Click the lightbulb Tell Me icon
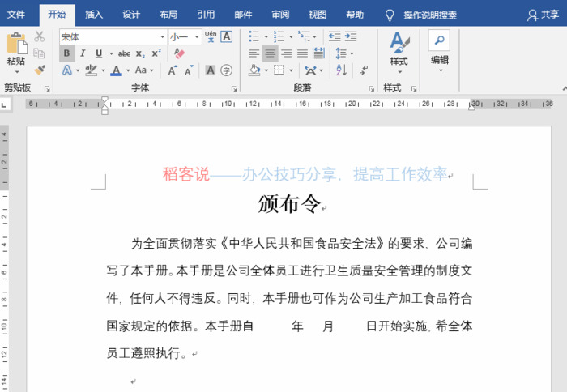 pyautogui.click(x=390, y=15)
